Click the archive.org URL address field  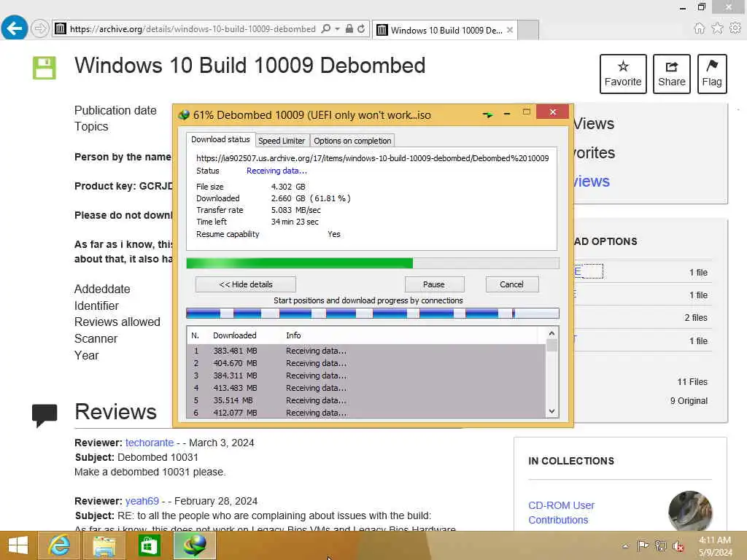tap(193, 28)
